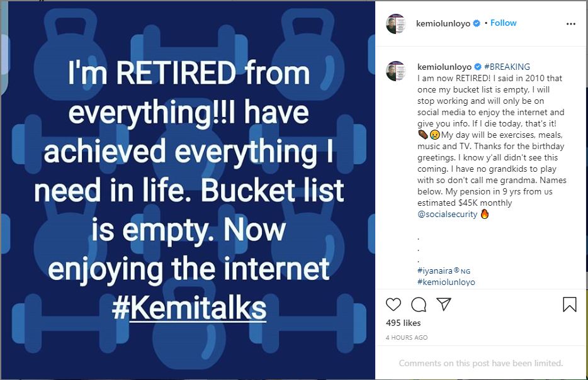Viewport: 588px width, 380px height.
Task: Like the post with heart icon
Action: pos(393,305)
